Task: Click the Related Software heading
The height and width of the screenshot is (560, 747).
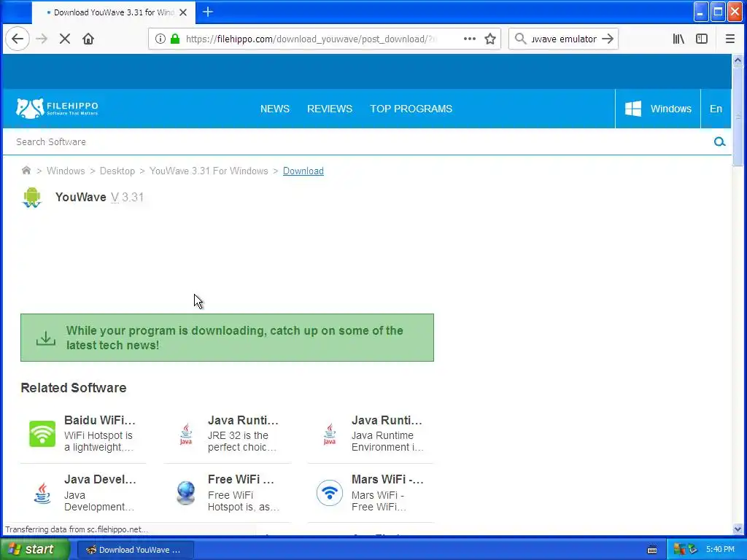Action: [x=74, y=388]
